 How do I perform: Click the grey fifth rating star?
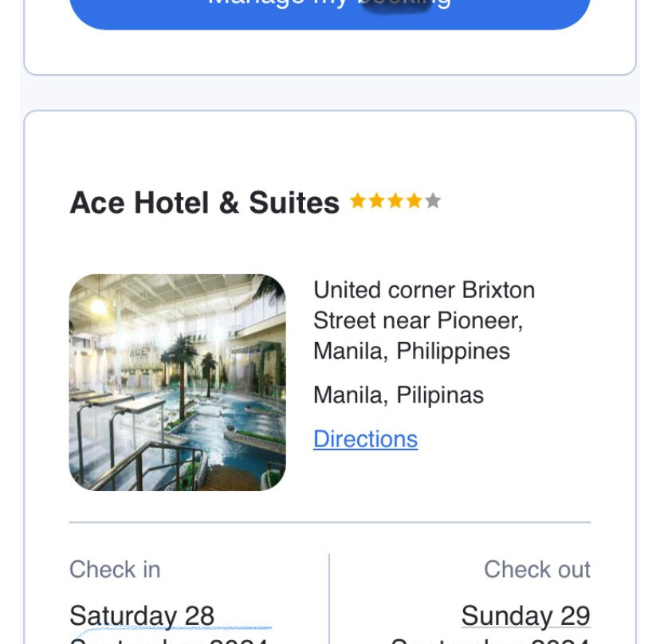(433, 201)
